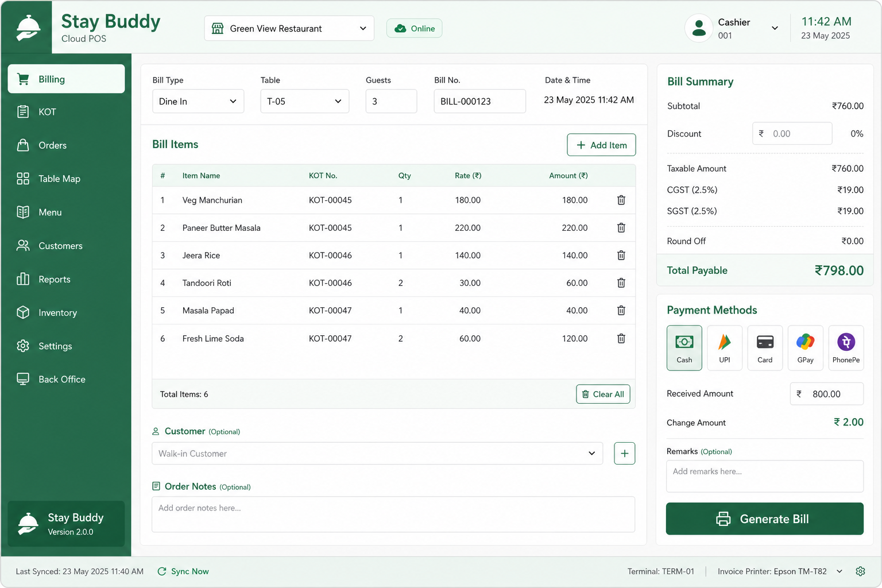Click the Discount amount field
Screen dimensions: 882x588
coord(792,133)
